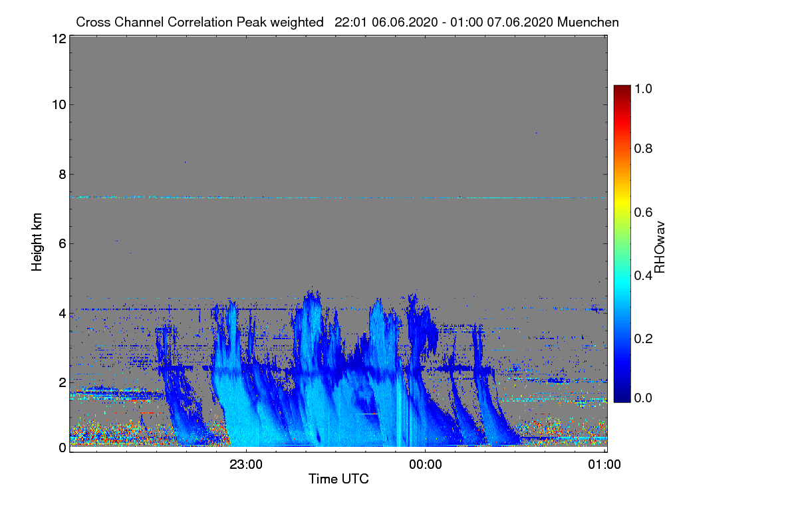Click the height tick label '12'
Screen dimensions: 798x532
58,39
